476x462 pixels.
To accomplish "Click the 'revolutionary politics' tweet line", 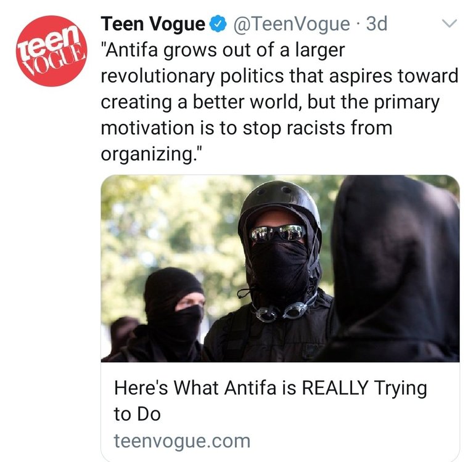I will [x=279, y=76].
